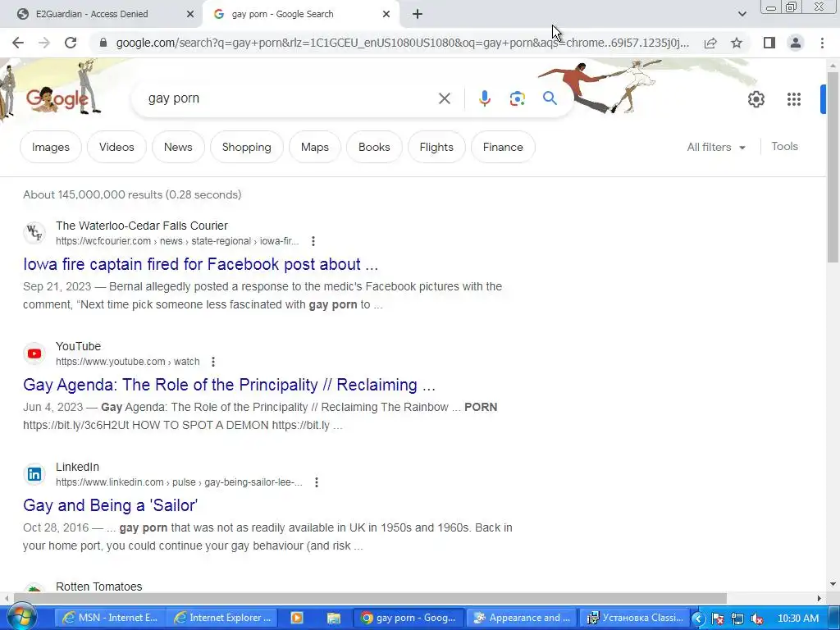Screen dimensions: 840x630
Task: Open 'Iowa fire captain fired for Facebook post' result
Action: [x=200, y=264]
